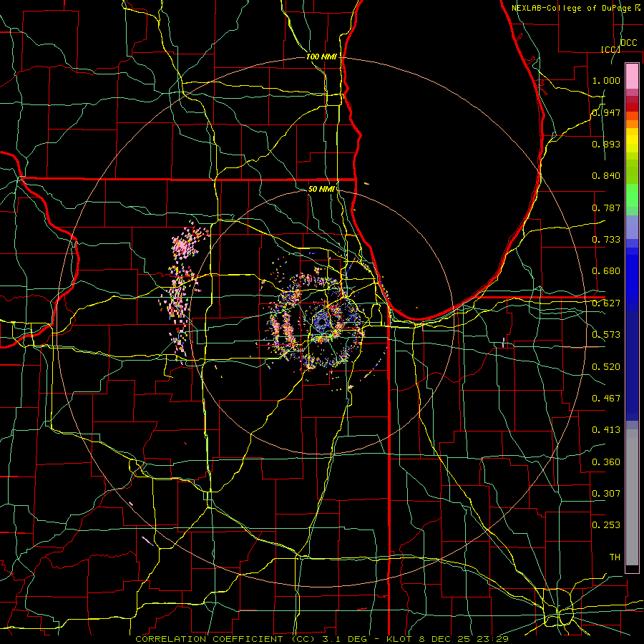Screen dimensions: 644x644
Task: Click the NEXLAB-College of DuPage credit text
Action: coord(576,8)
